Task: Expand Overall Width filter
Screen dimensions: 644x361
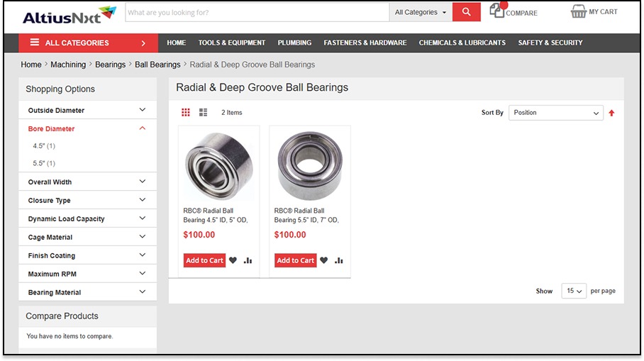Action: [x=87, y=182]
